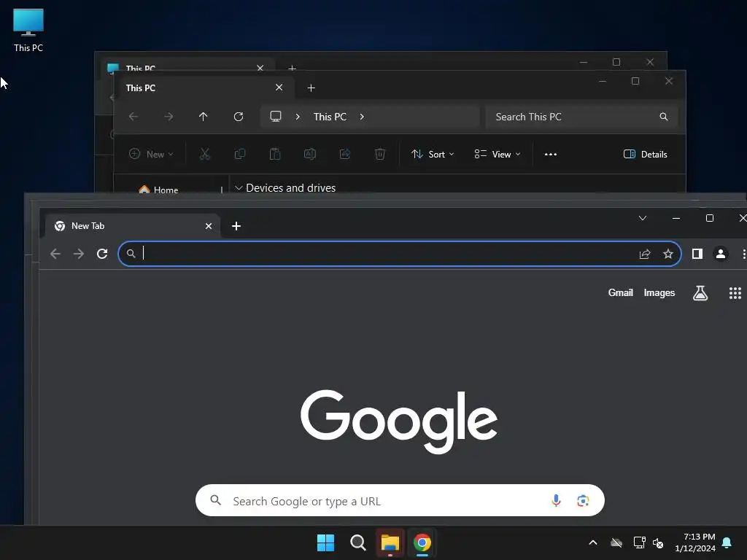Click the Delete trash icon
This screenshot has height=560, width=747.
(379, 155)
